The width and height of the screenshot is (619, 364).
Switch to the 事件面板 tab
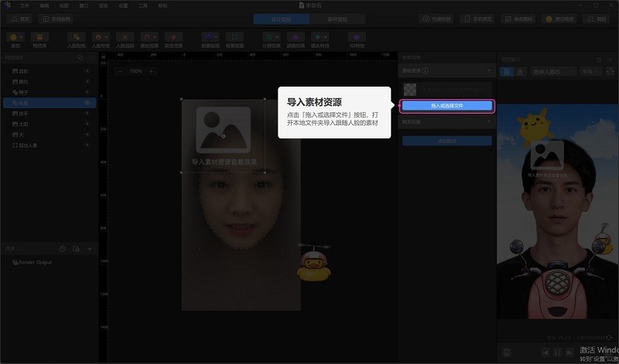(x=337, y=19)
